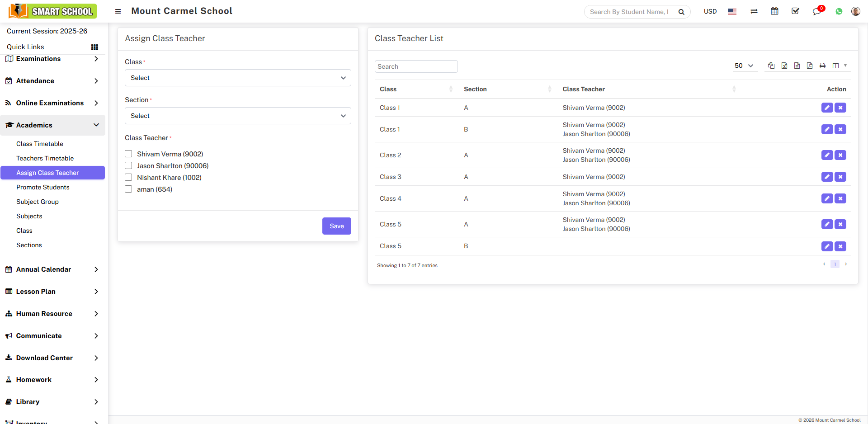This screenshot has height=424, width=868.
Task: Click the WhatsApp icon in header
Action: [839, 12]
